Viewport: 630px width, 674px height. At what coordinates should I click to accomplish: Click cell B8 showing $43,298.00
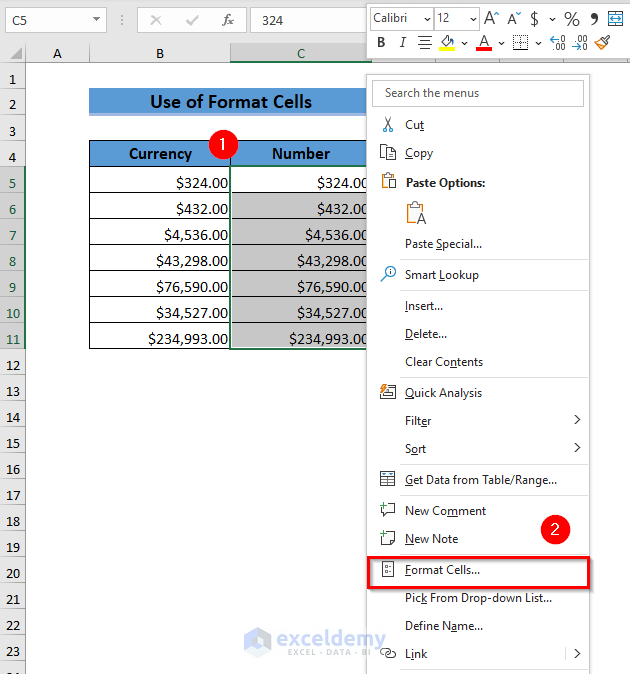pos(160,258)
